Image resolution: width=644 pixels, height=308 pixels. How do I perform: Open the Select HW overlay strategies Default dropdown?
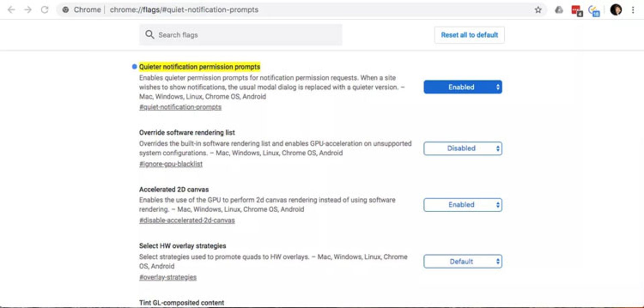tap(463, 261)
